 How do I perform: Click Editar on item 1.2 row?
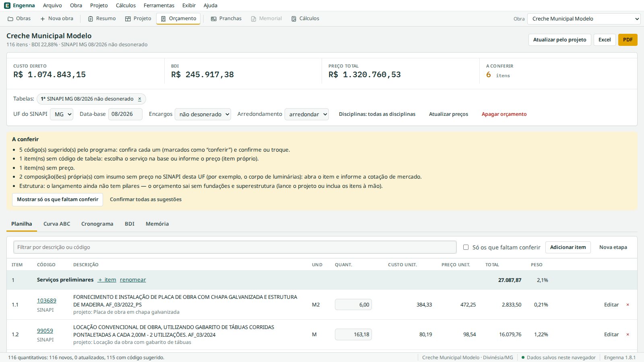click(611, 335)
